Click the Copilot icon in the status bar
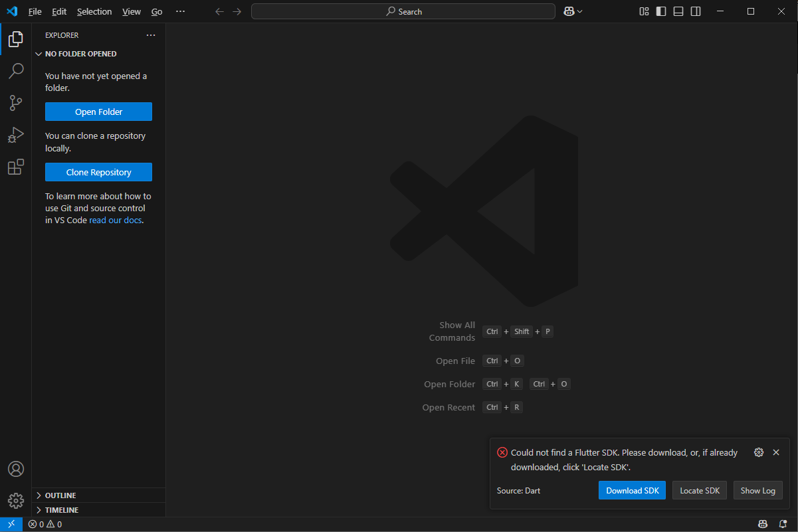Image resolution: width=798 pixels, height=532 pixels. [x=763, y=524]
